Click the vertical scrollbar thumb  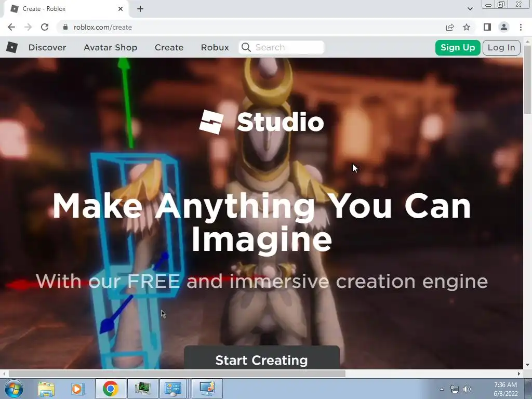point(528,80)
